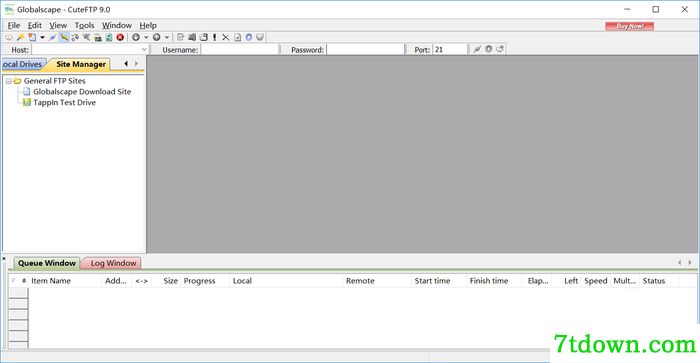The height and width of the screenshot is (363, 700).
Task: Click the Username input field
Action: 239,50
